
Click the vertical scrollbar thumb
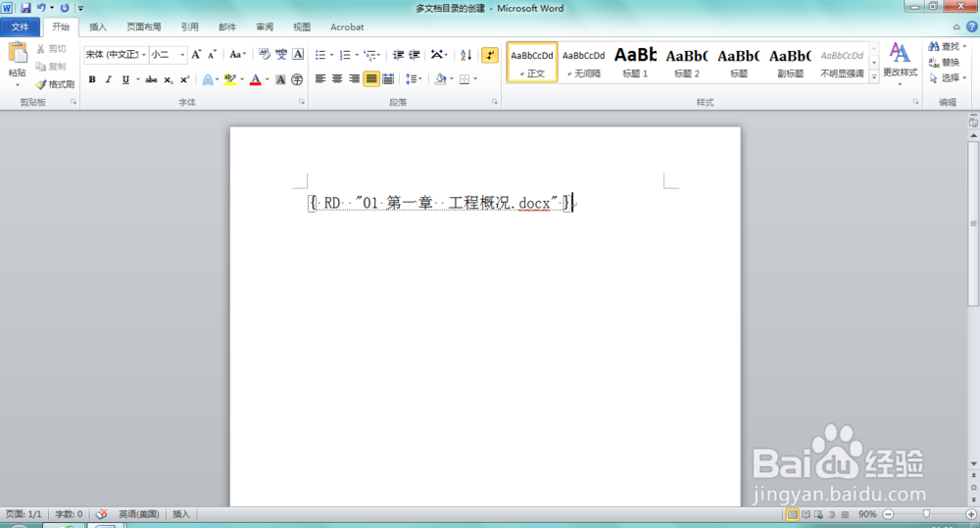click(973, 223)
